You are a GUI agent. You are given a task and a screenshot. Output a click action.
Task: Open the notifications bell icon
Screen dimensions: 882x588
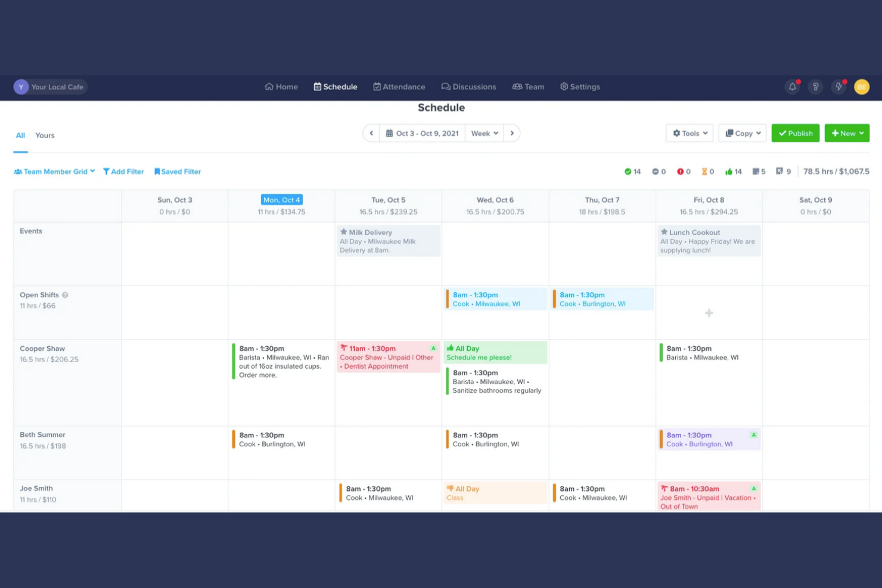point(792,86)
